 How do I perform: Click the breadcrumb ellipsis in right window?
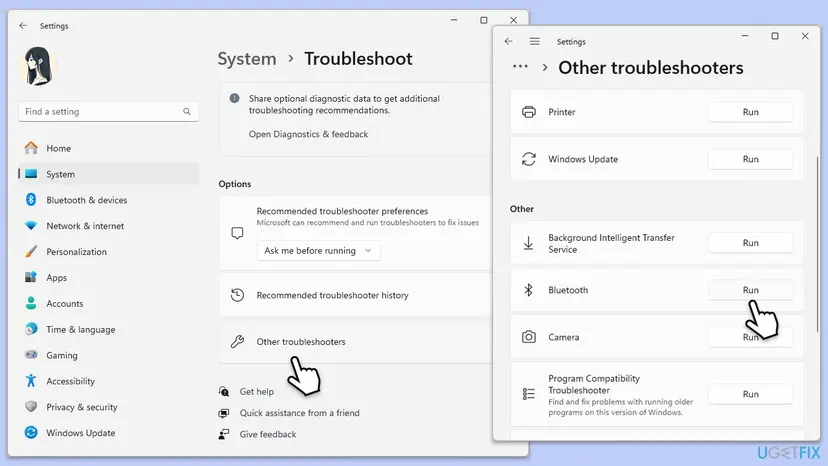pyautogui.click(x=520, y=66)
